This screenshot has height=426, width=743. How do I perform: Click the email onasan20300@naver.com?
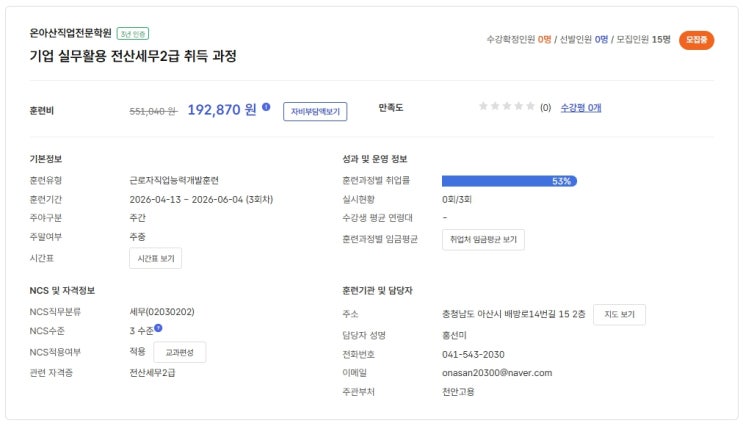pyautogui.click(x=497, y=373)
